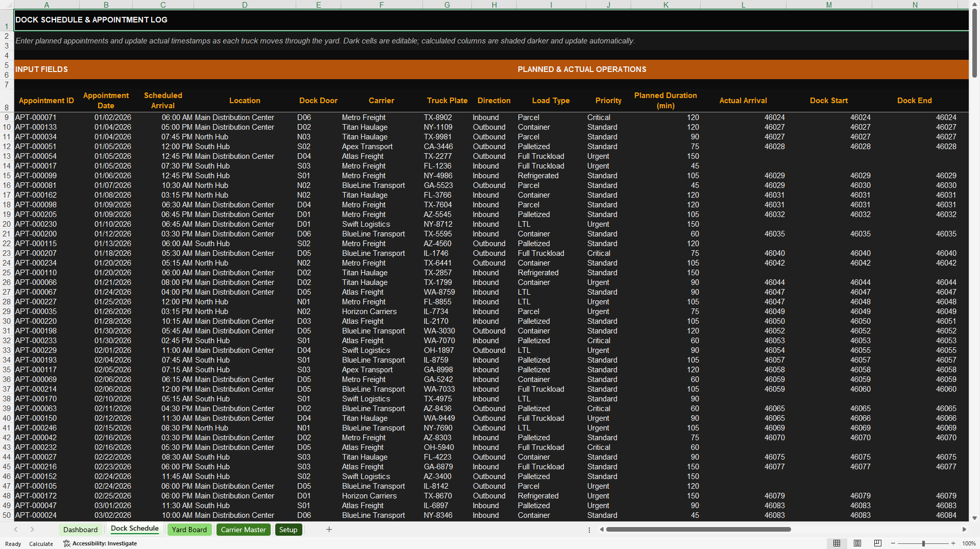This screenshot has height=549, width=980.
Task: Open the Setup sheet tab
Action: [x=288, y=530]
